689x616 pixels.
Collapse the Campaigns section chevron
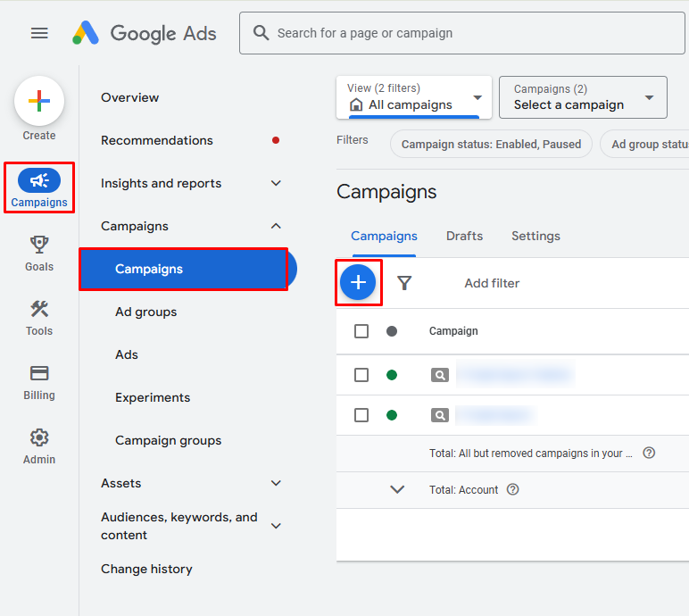276,226
